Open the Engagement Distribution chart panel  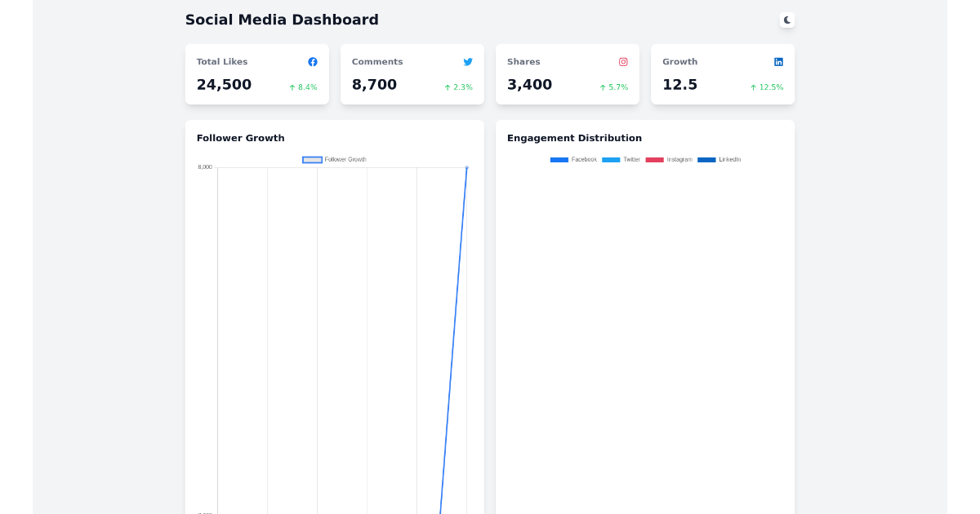tap(575, 138)
